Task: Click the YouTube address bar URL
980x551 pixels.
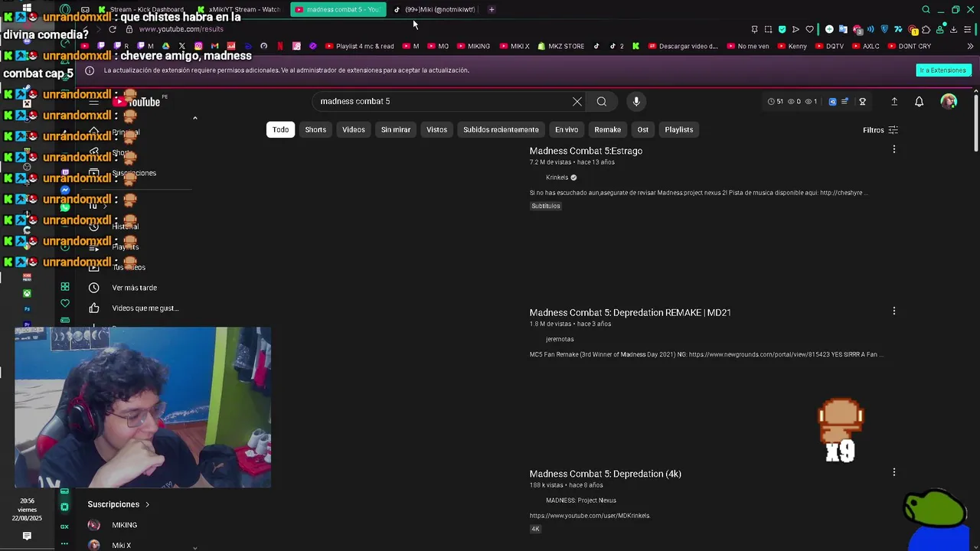Action: tap(181, 29)
